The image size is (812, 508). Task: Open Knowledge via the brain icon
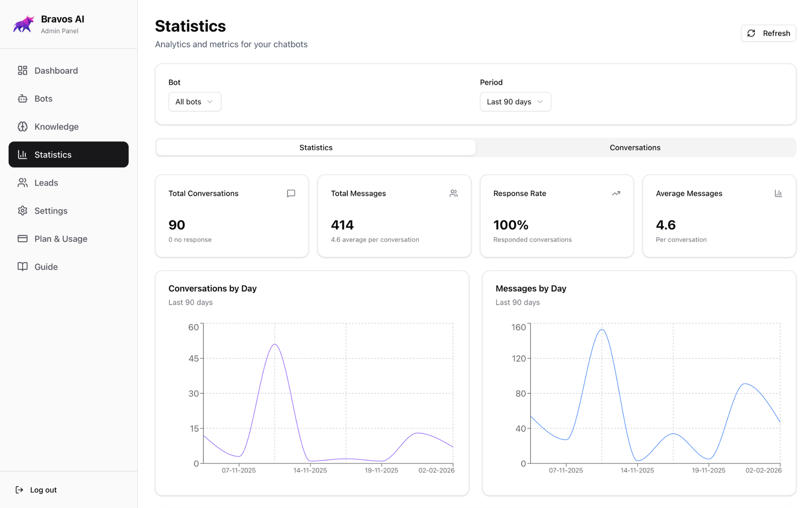pos(23,127)
